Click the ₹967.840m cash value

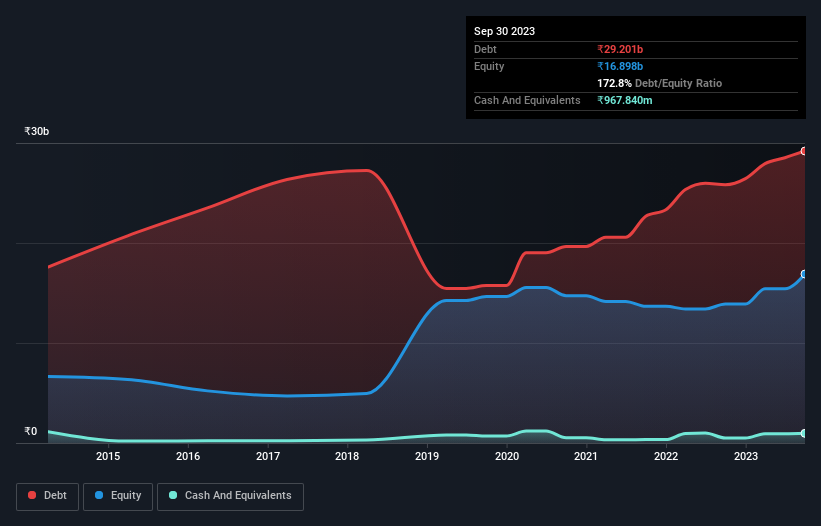625,100
